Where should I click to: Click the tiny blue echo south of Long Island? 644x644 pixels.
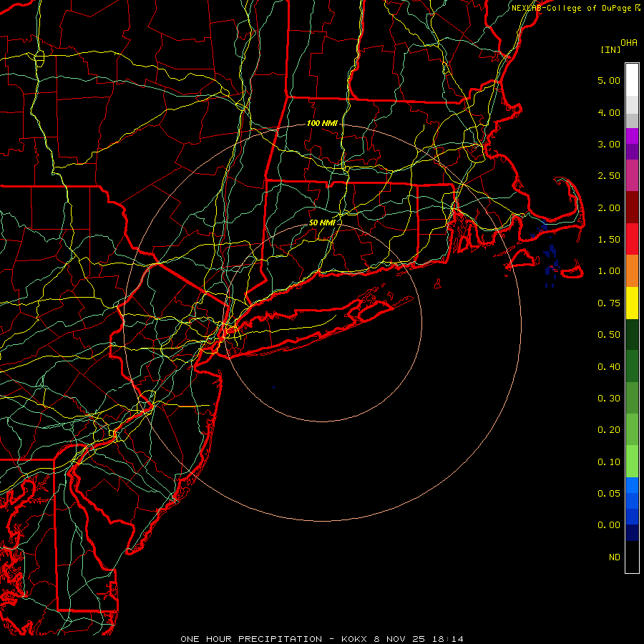click(x=273, y=387)
